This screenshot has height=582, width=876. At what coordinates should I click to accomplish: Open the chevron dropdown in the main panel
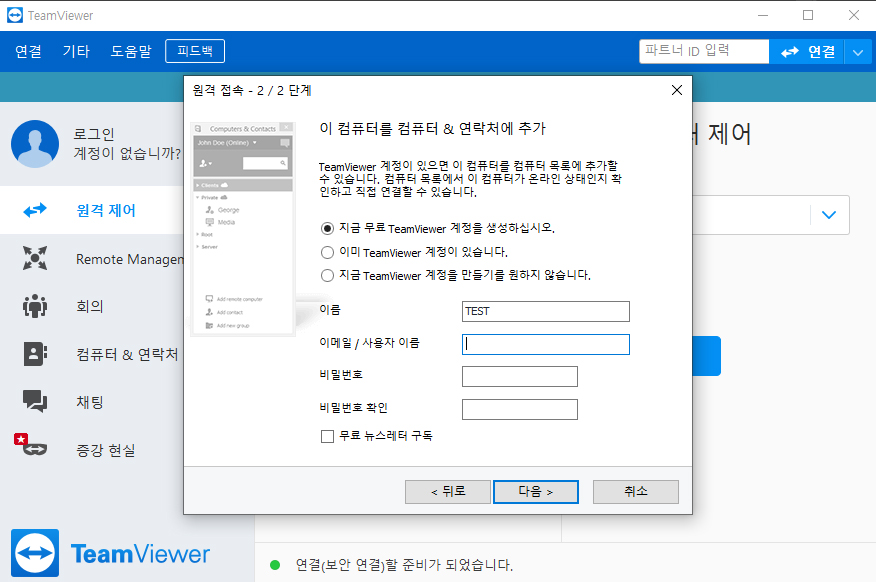(829, 215)
